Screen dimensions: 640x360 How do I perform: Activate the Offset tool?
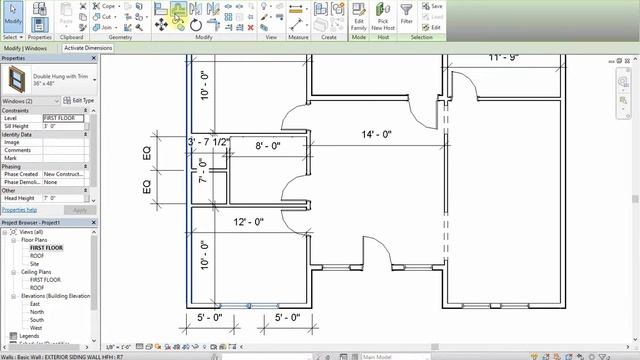point(179,9)
